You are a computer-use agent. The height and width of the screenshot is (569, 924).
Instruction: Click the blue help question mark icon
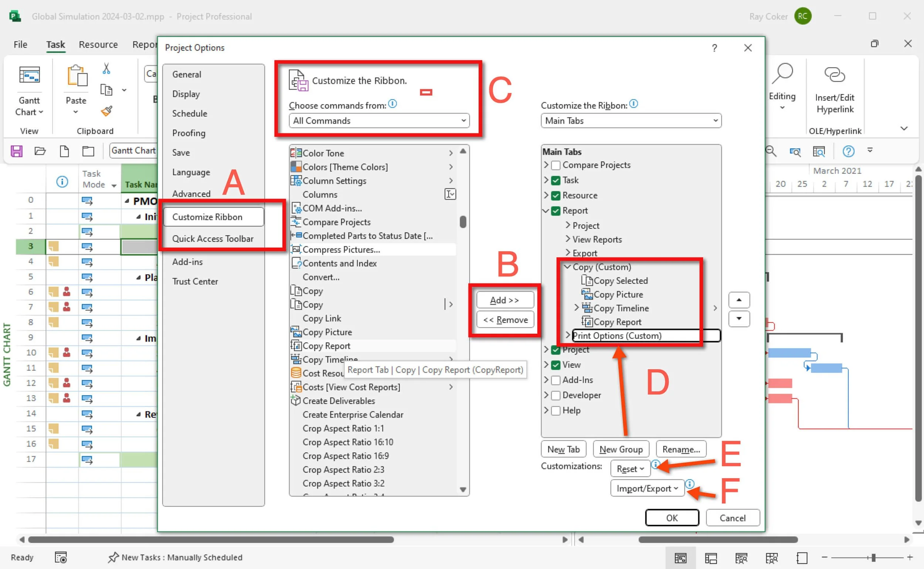(x=848, y=151)
